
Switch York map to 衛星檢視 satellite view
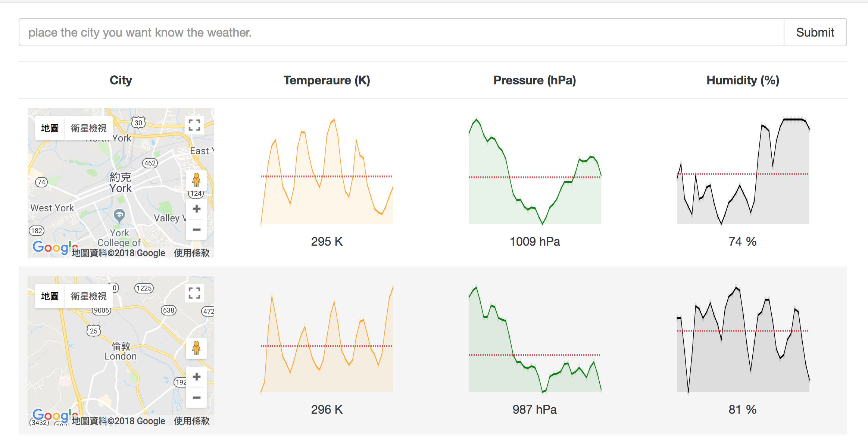89,128
